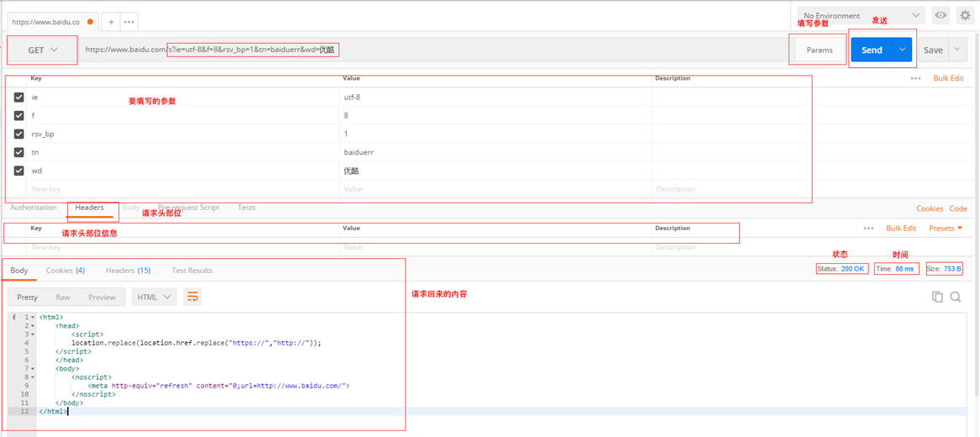Open the No Environment dropdown
Image resolution: width=980 pixels, height=437 pixels.
click(862, 15)
